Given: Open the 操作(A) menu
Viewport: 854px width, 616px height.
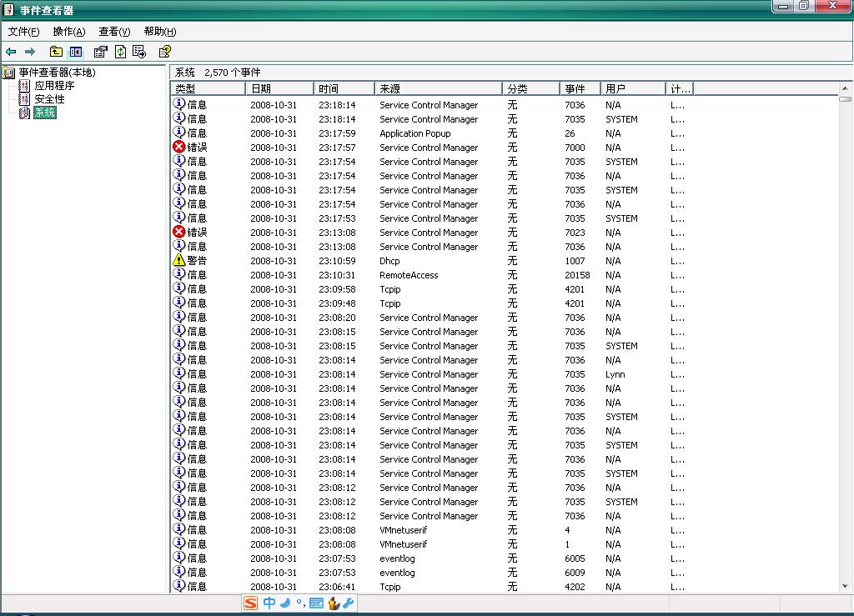Looking at the screenshot, I should (x=68, y=32).
